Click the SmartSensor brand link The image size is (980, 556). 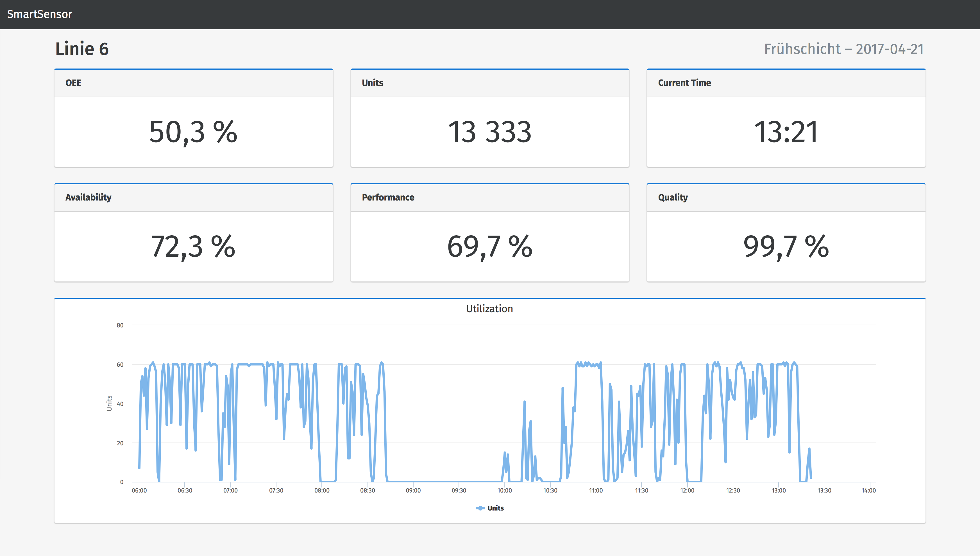[40, 14]
